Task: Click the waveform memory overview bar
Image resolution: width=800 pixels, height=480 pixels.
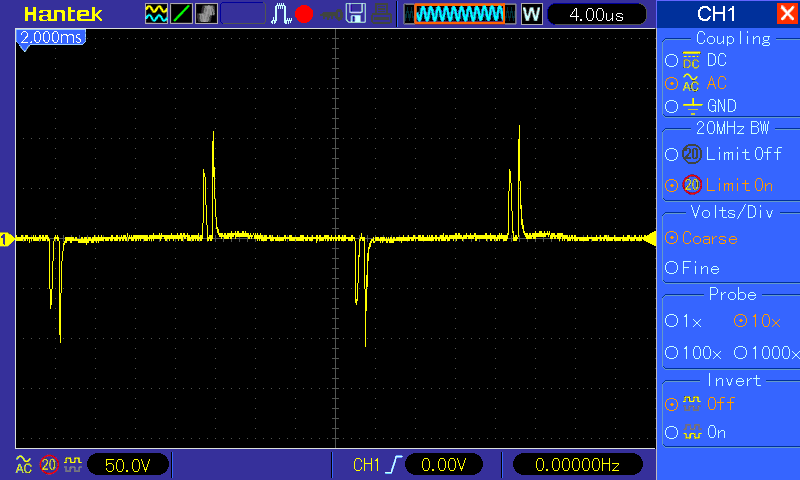Action: 460,14
